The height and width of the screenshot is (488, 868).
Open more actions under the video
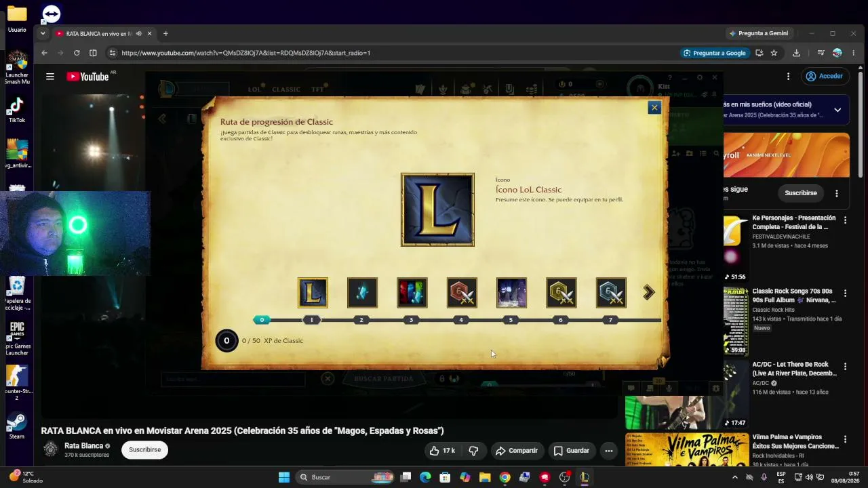coord(609,451)
